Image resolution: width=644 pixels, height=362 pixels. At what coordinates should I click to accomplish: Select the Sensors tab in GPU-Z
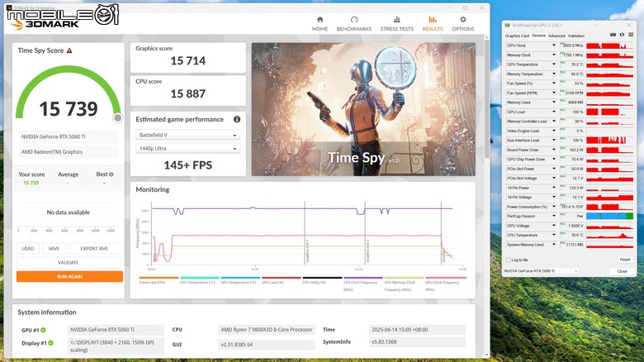[x=538, y=36]
